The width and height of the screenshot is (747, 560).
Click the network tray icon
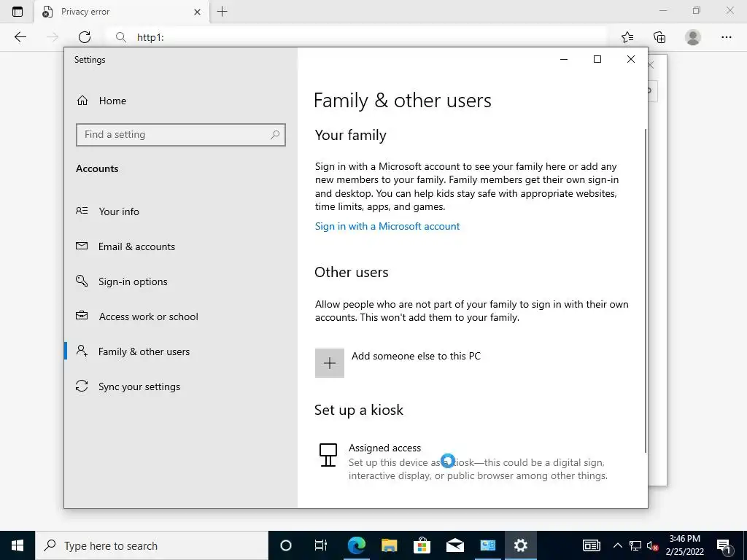[x=635, y=545]
